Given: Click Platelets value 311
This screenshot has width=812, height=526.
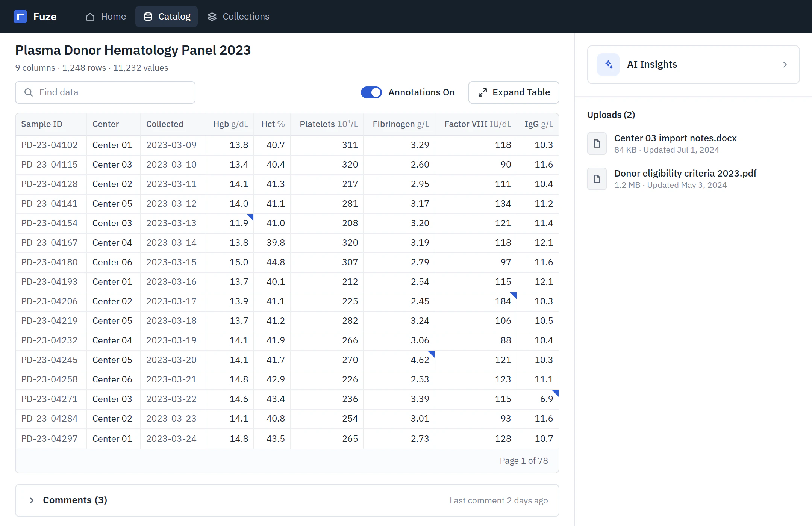Looking at the screenshot, I should coord(327,145).
